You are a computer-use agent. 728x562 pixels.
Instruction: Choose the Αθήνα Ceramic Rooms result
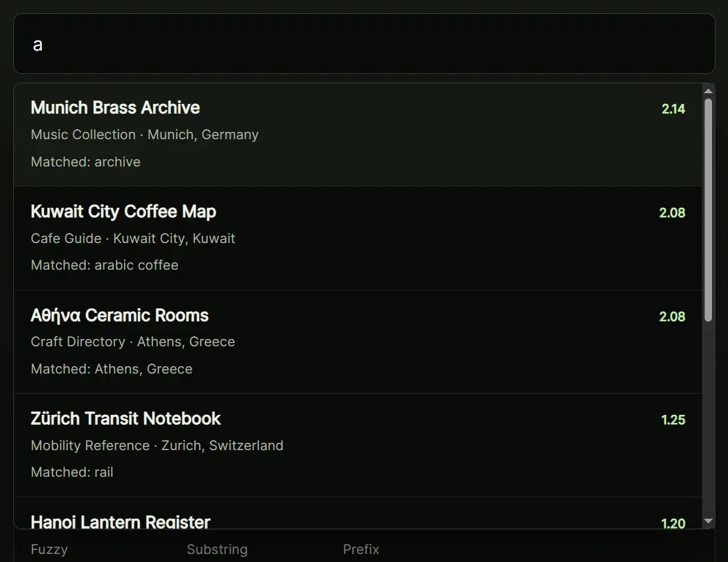[x=358, y=342]
